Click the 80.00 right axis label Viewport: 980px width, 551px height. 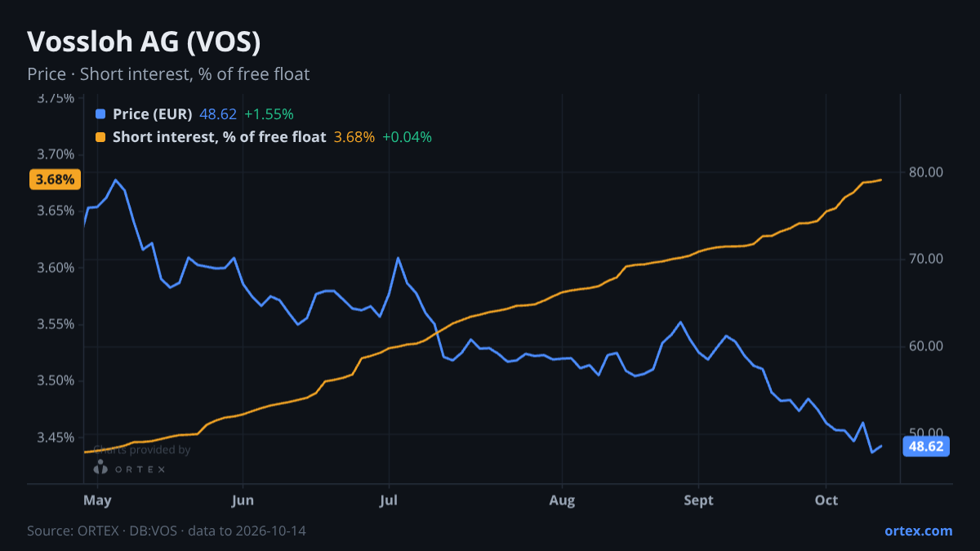(925, 172)
